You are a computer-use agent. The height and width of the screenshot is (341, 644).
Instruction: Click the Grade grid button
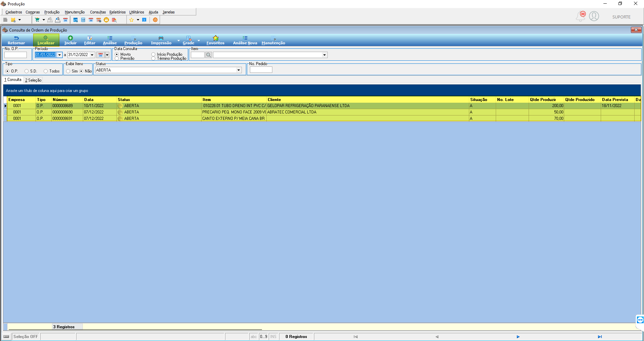coord(189,40)
